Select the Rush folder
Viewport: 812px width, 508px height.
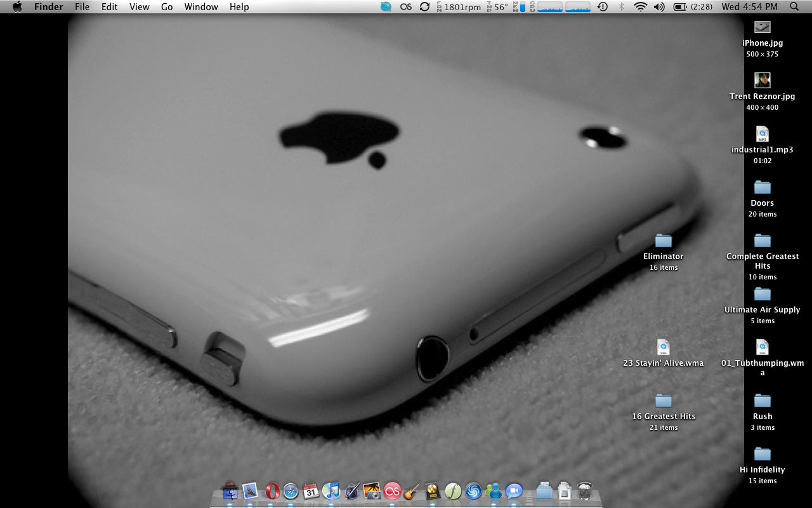pyautogui.click(x=763, y=401)
